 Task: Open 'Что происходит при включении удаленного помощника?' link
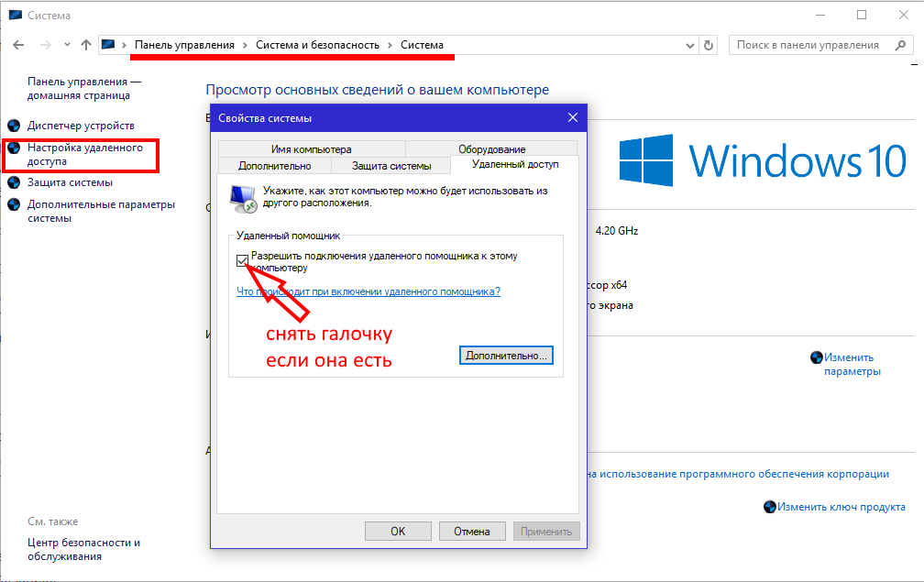click(x=368, y=291)
